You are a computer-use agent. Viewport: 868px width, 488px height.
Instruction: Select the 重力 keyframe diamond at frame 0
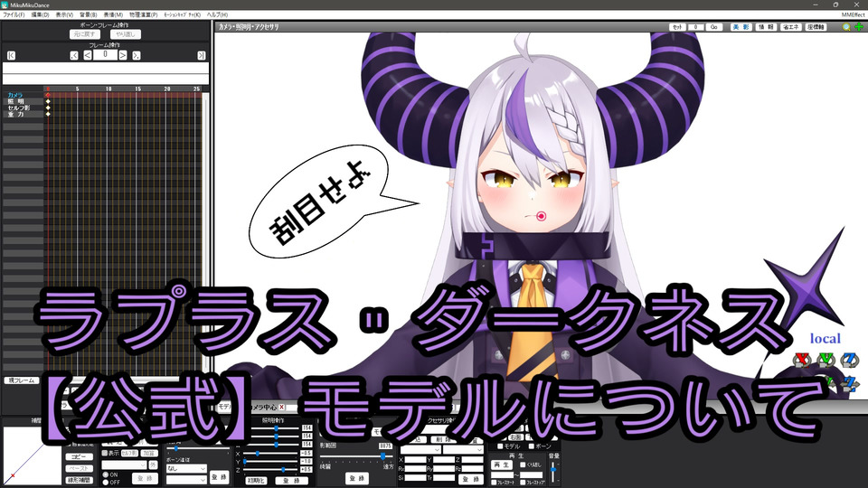pos(48,114)
